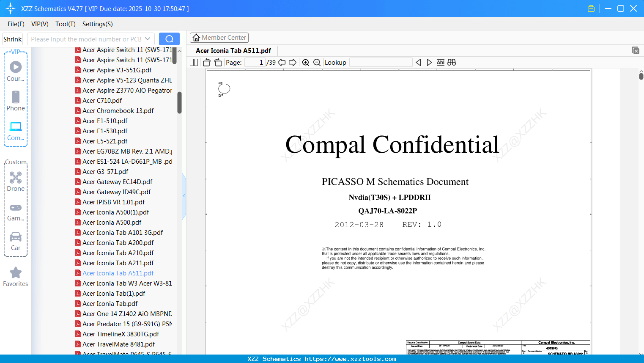Open the File(F) menu
This screenshot has width=644, height=363.
(16, 24)
